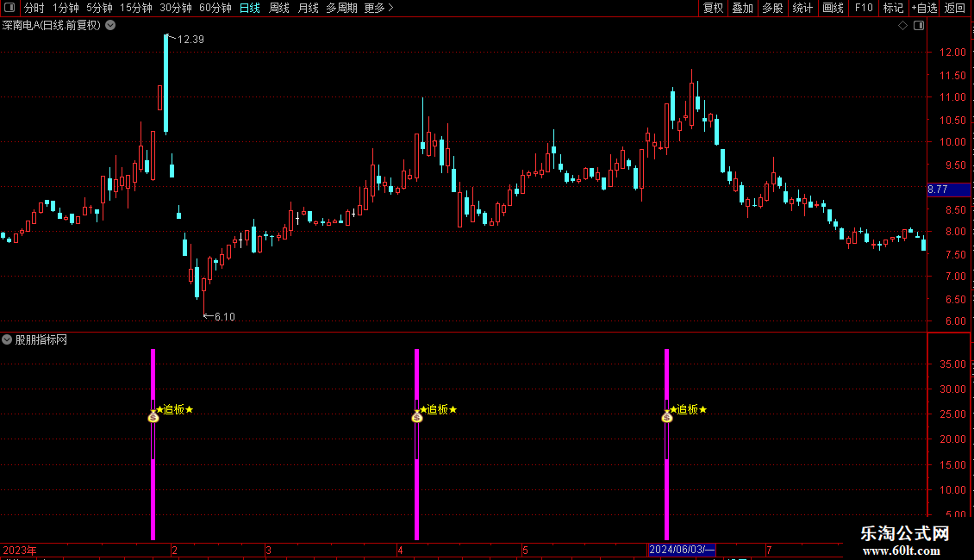Click the 统计 statistics button

pos(802,8)
